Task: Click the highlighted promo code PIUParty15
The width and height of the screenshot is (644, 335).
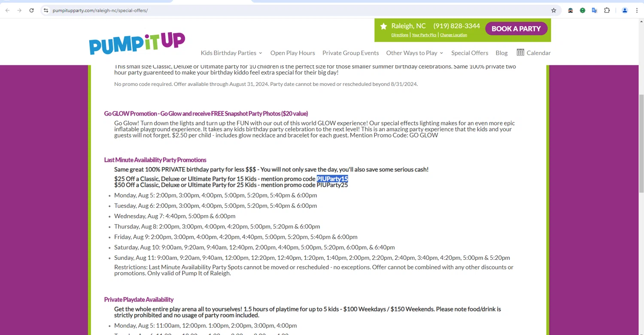Action: 332,179
